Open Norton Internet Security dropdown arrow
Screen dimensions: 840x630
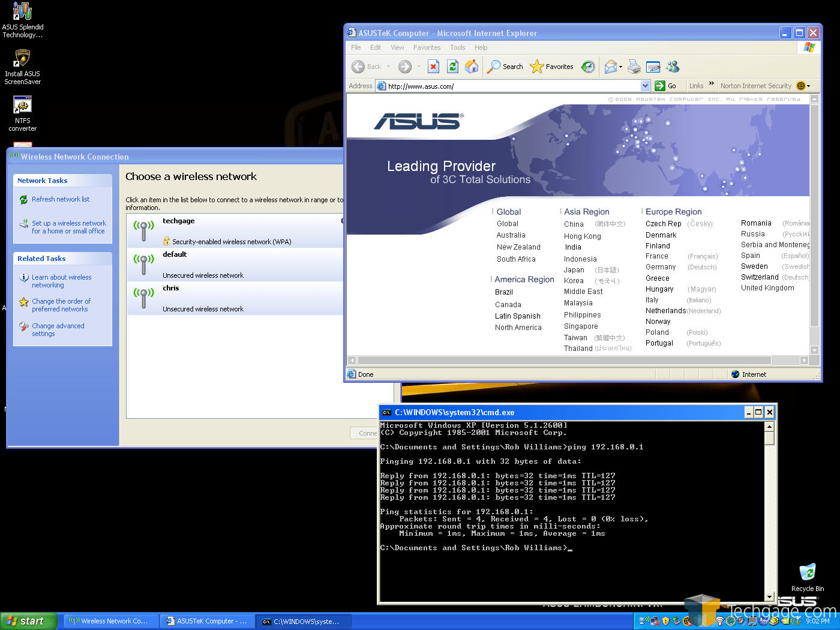pos(808,86)
